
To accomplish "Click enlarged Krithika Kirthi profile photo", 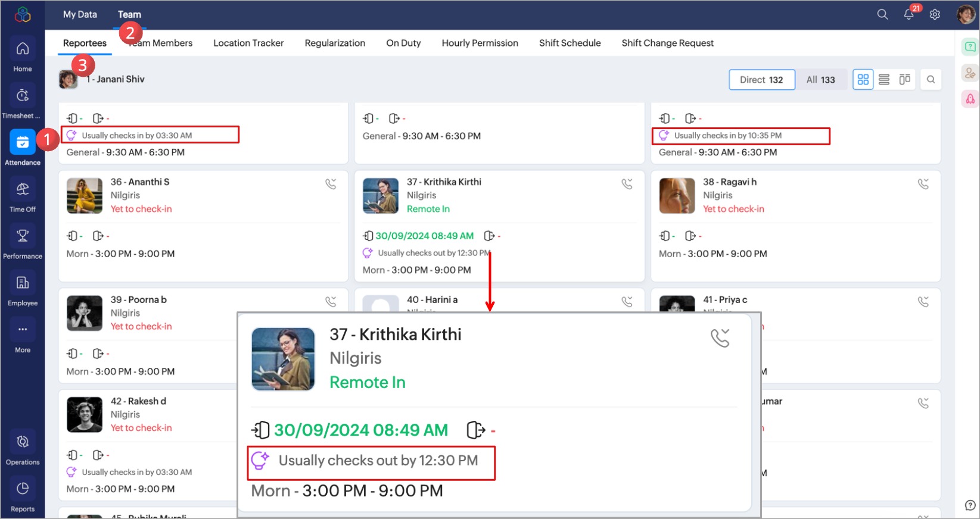I will [x=283, y=359].
